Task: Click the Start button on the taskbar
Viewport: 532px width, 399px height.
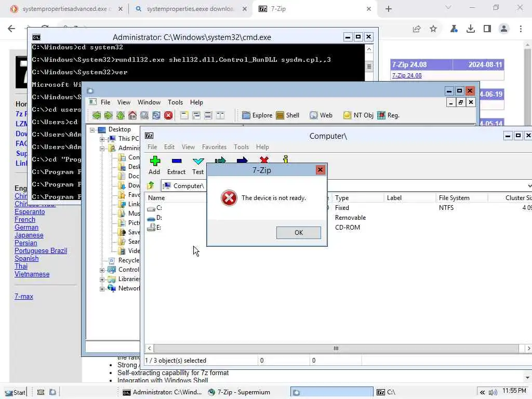Action: coord(15,393)
